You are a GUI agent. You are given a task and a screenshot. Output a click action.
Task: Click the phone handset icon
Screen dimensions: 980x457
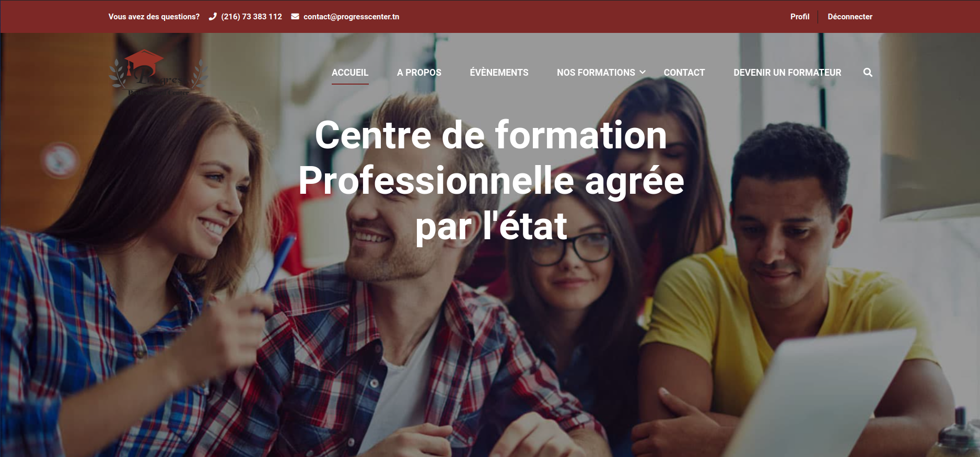tap(213, 17)
